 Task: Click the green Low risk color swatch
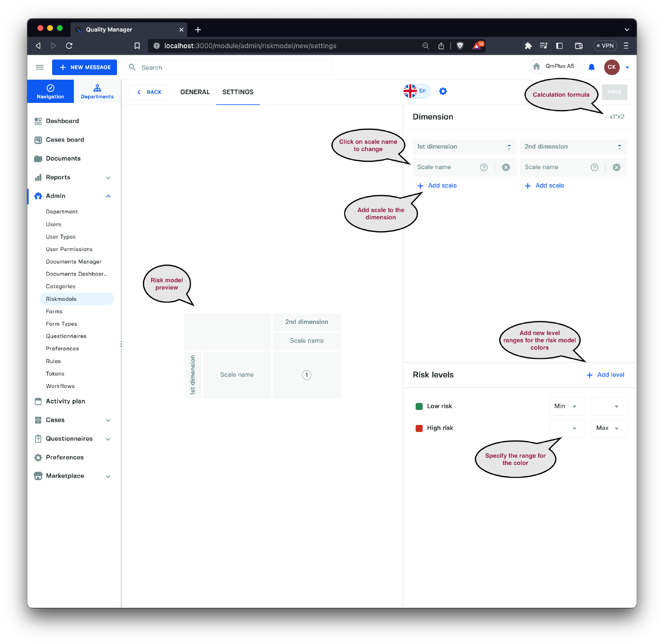(419, 406)
